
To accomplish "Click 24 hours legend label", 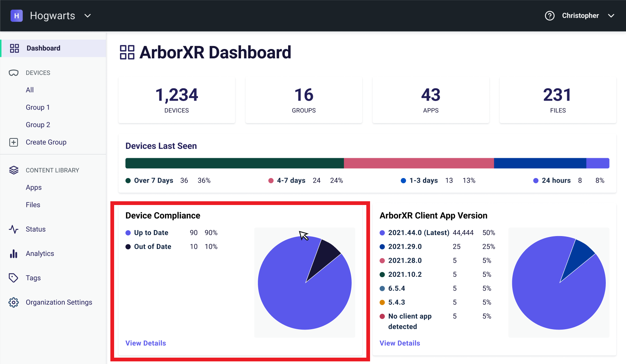I will pos(556,180).
